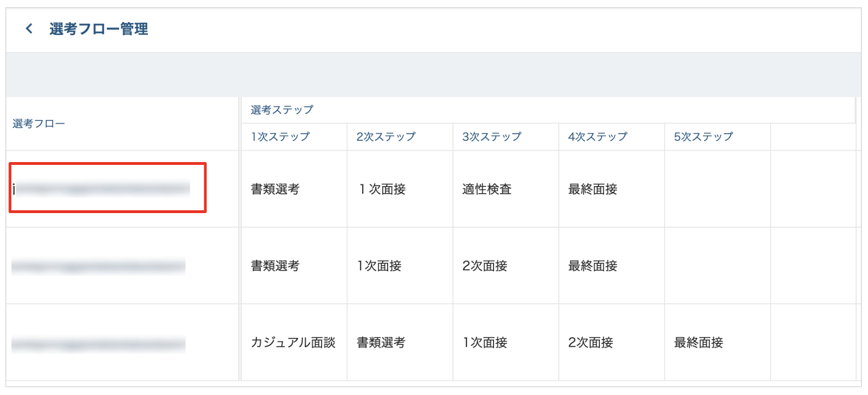Click 2次面接 in the third row

click(591, 343)
